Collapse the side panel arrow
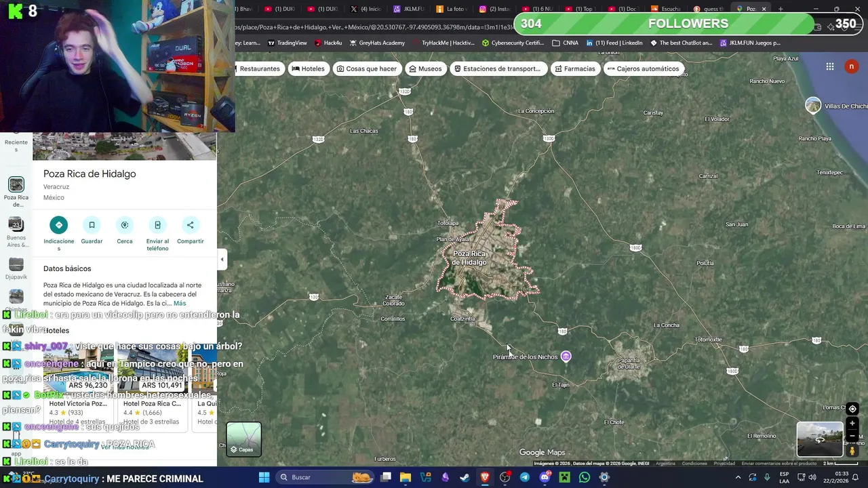Viewport: 868px width, 488px height. tap(222, 259)
